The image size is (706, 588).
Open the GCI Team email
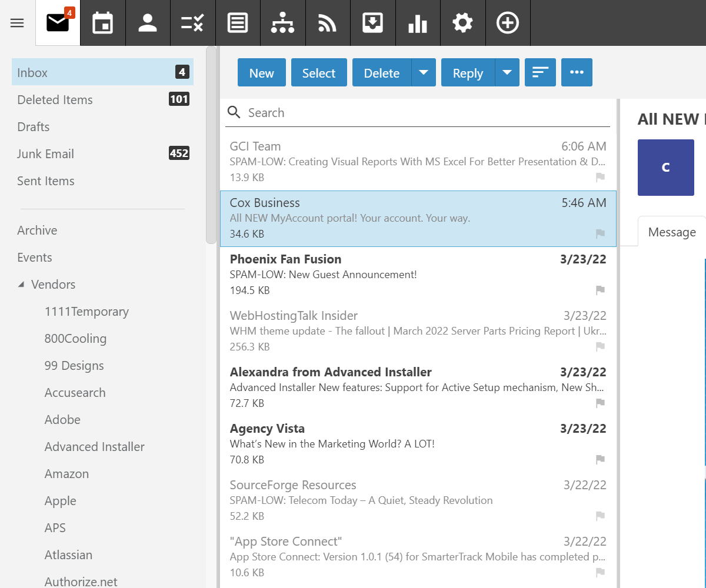[418, 162]
